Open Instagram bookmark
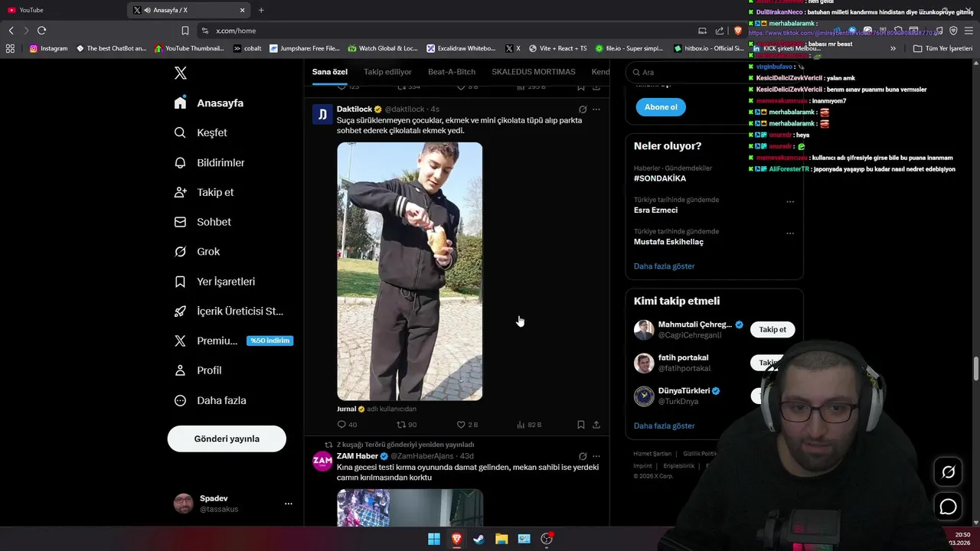This screenshot has height=551, width=980. pyautogui.click(x=48, y=48)
